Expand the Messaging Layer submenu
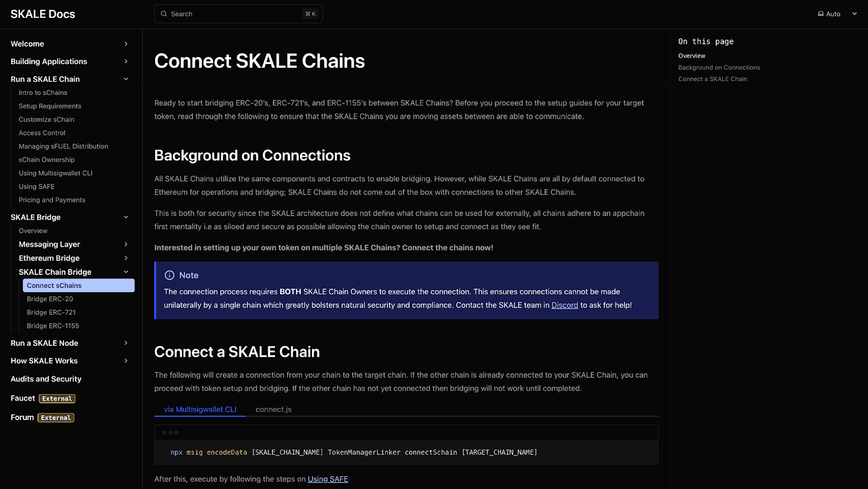868x489 pixels. tap(125, 244)
